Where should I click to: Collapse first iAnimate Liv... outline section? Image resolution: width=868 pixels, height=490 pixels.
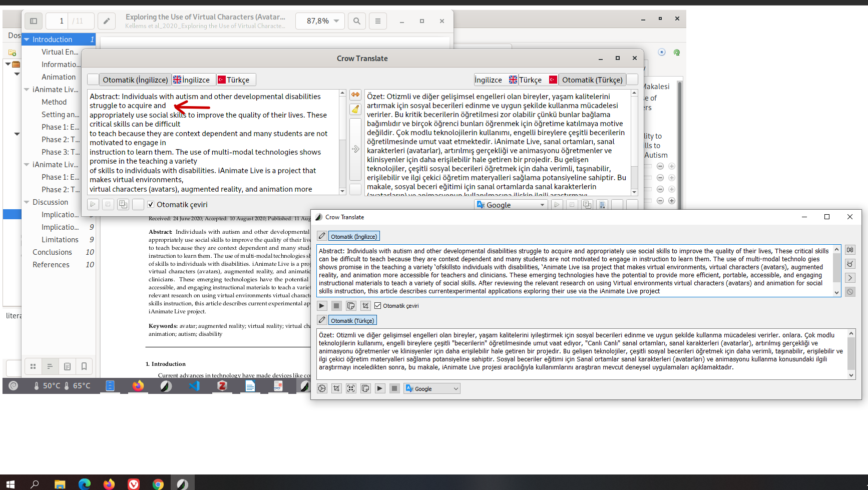(27, 90)
